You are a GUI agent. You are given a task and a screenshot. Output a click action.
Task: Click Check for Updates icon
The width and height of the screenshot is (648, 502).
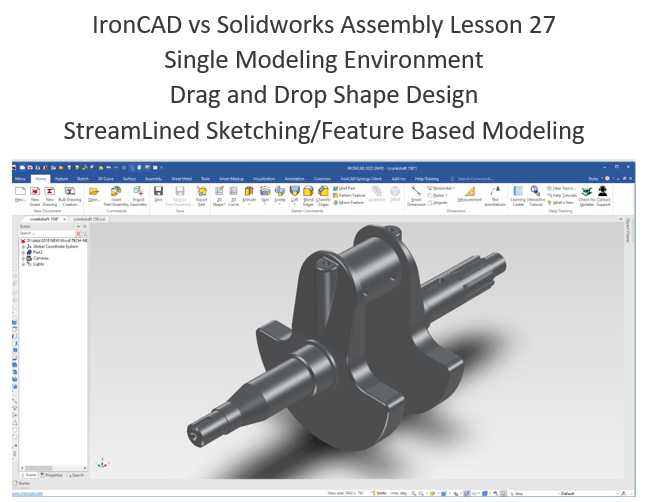coord(586,191)
